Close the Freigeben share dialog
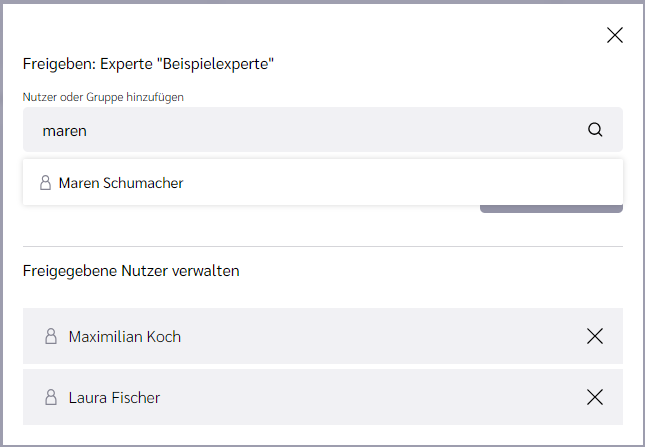645x447 pixels. tap(615, 35)
